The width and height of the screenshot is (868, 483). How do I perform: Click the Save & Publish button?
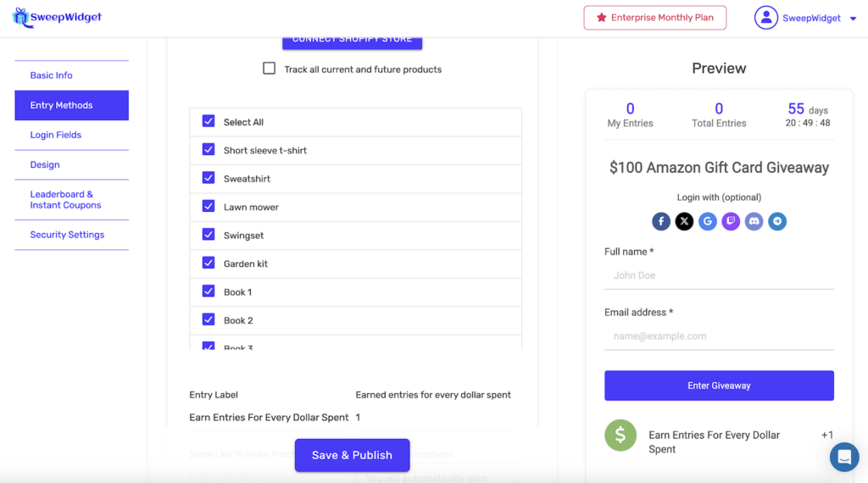[x=352, y=455]
